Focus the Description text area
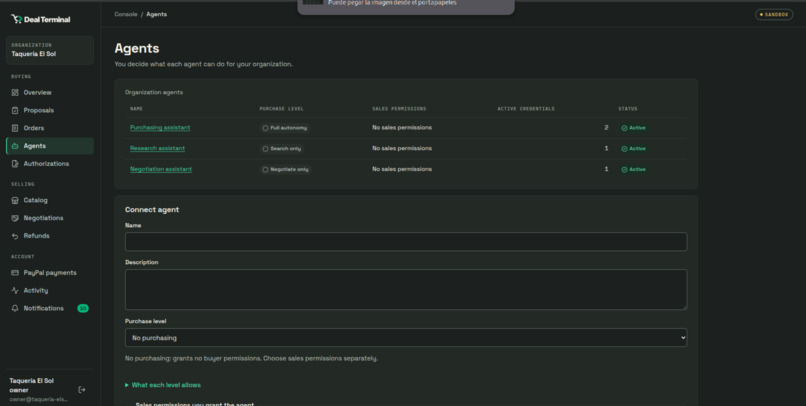 (406, 289)
